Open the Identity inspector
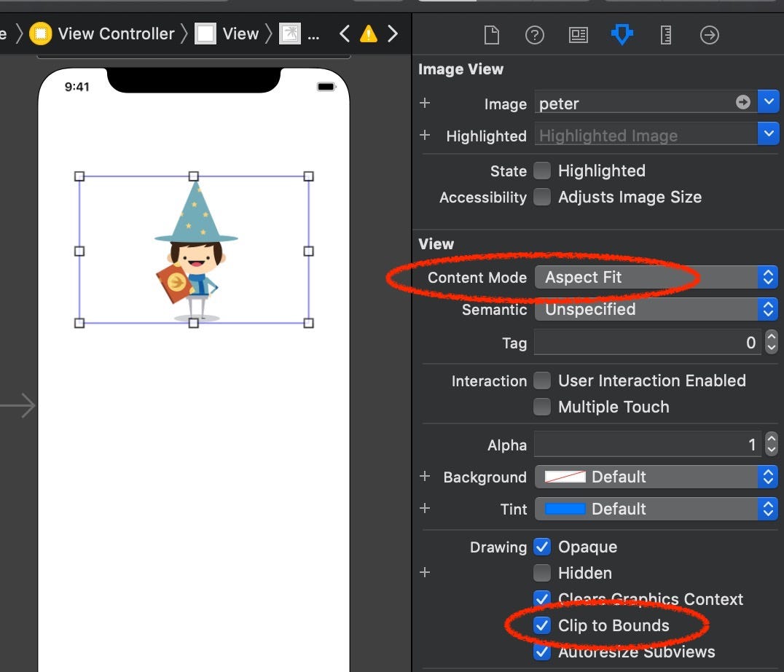The image size is (784, 672). [x=578, y=34]
